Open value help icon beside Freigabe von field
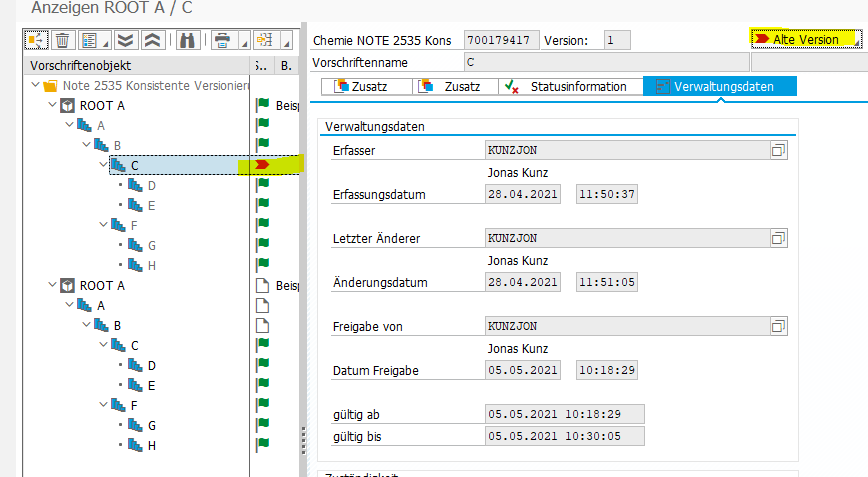The image size is (868, 477). click(x=779, y=326)
